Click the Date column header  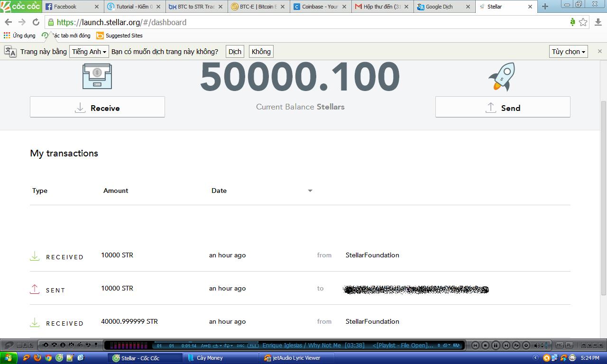[219, 191]
